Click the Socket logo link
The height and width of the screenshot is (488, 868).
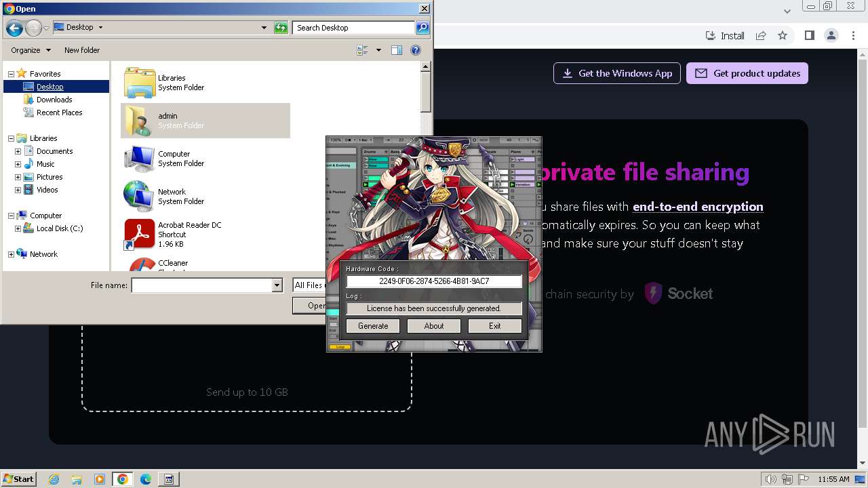(x=678, y=293)
